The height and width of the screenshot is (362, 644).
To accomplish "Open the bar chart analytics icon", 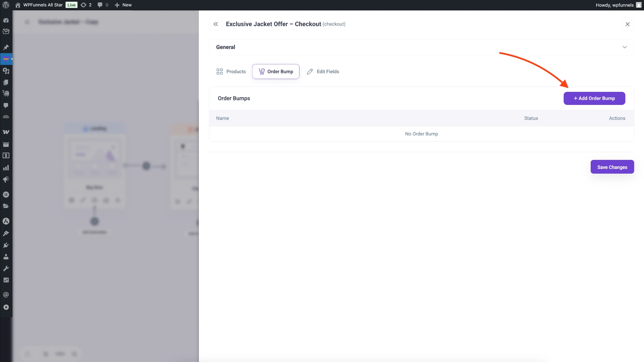I will [6, 167].
